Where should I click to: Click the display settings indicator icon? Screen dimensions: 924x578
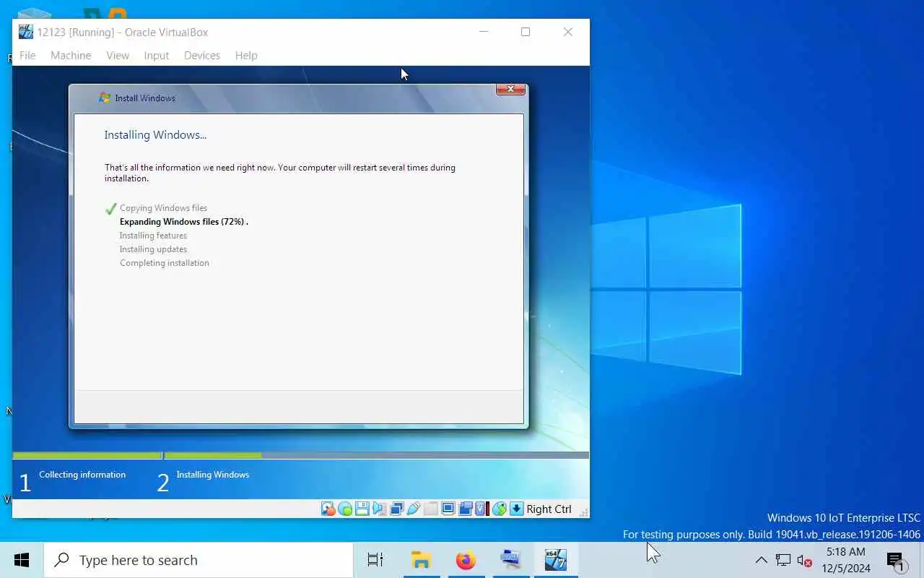pyautogui.click(x=448, y=509)
